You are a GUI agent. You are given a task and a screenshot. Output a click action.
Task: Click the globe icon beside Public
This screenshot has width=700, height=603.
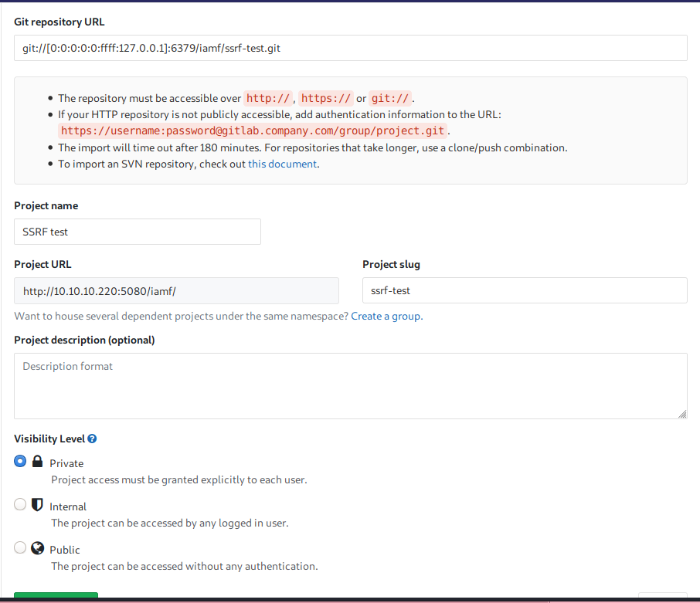click(x=37, y=548)
